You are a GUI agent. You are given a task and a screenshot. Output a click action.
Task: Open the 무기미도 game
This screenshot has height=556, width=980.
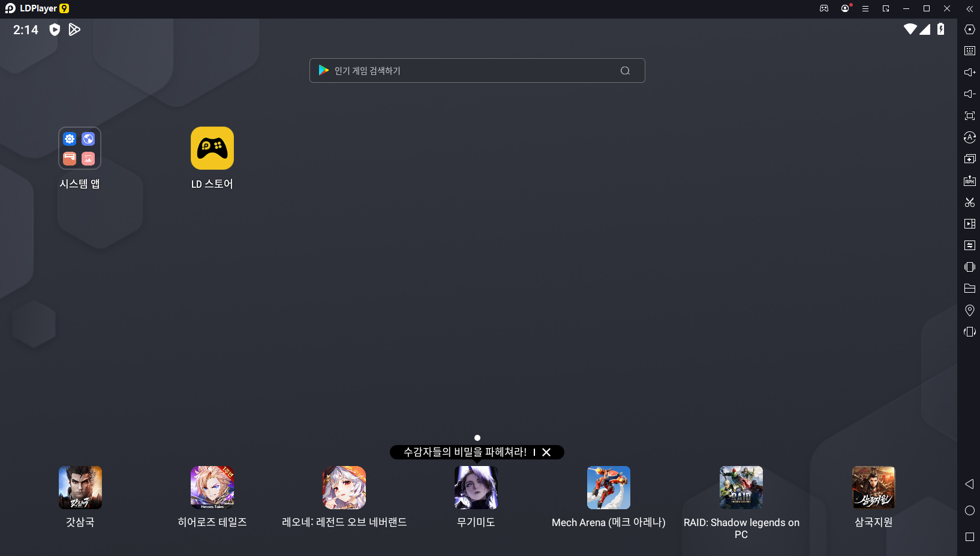(x=476, y=488)
